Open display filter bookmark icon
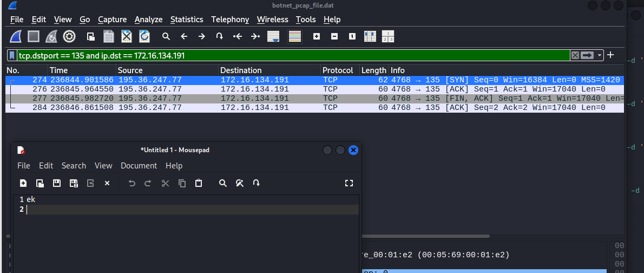644x273 pixels. pos(12,55)
